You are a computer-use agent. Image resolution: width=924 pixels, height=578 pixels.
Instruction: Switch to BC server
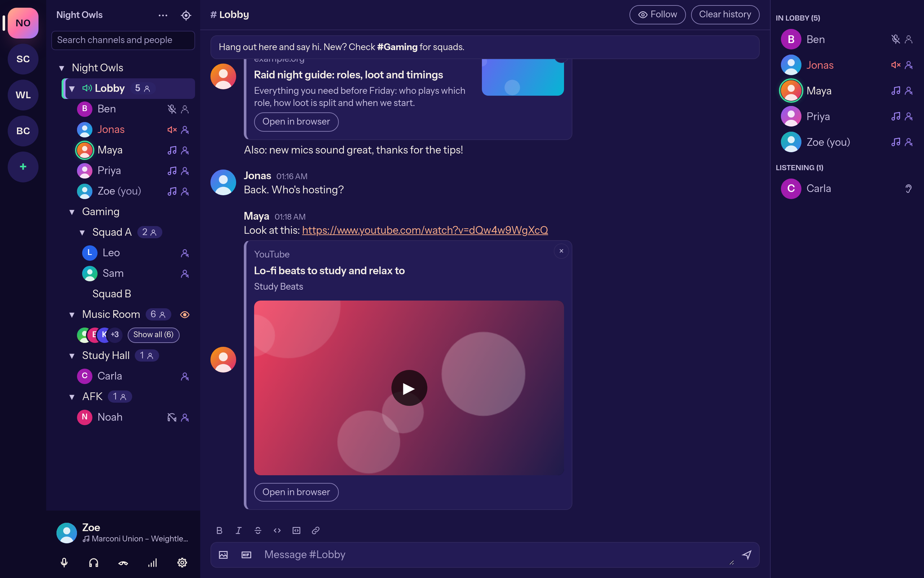(23, 131)
